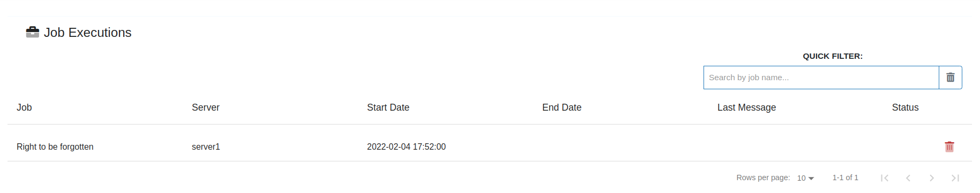
Task: Sort by the Last Message column header
Action: coord(746,107)
